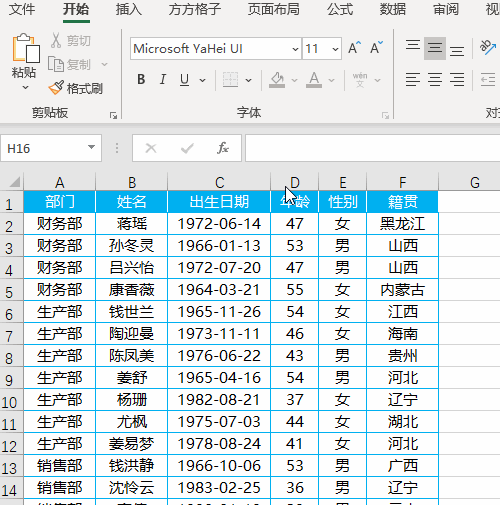Open the font settings dialog launcher

tap(385, 116)
